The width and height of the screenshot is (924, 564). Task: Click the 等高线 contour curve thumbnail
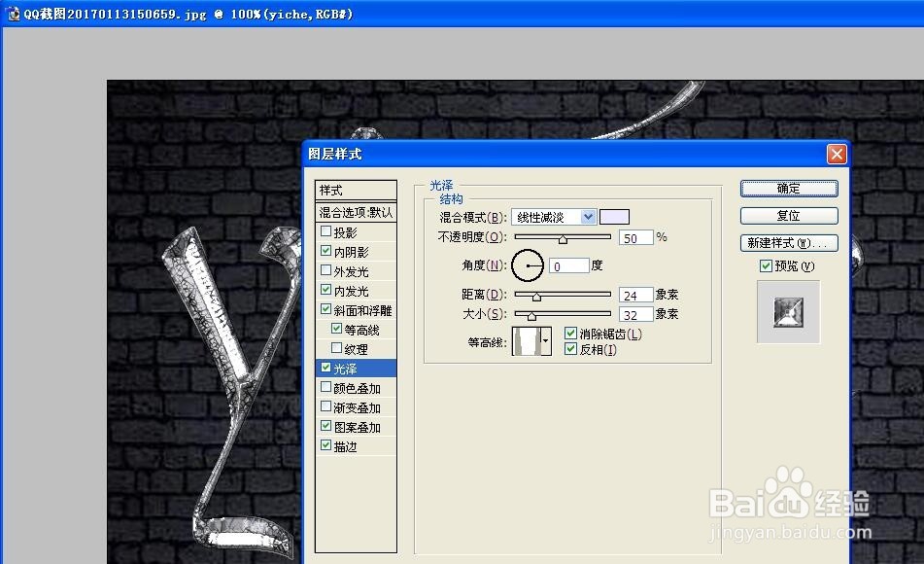(x=527, y=341)
